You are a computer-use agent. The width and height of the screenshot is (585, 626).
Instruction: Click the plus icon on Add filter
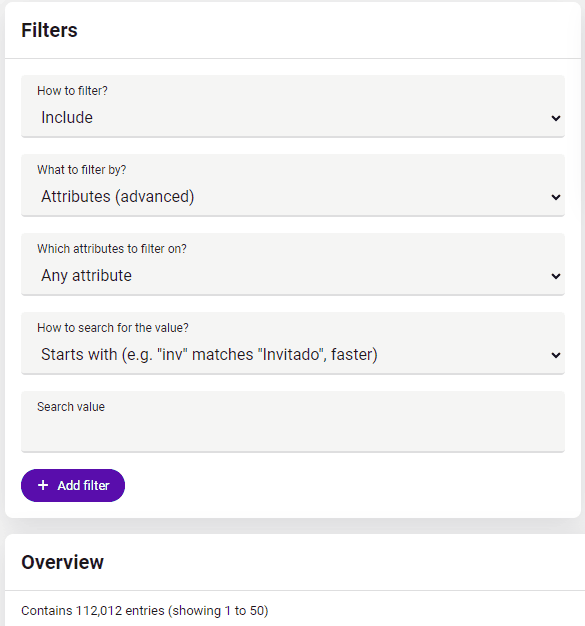43,485
